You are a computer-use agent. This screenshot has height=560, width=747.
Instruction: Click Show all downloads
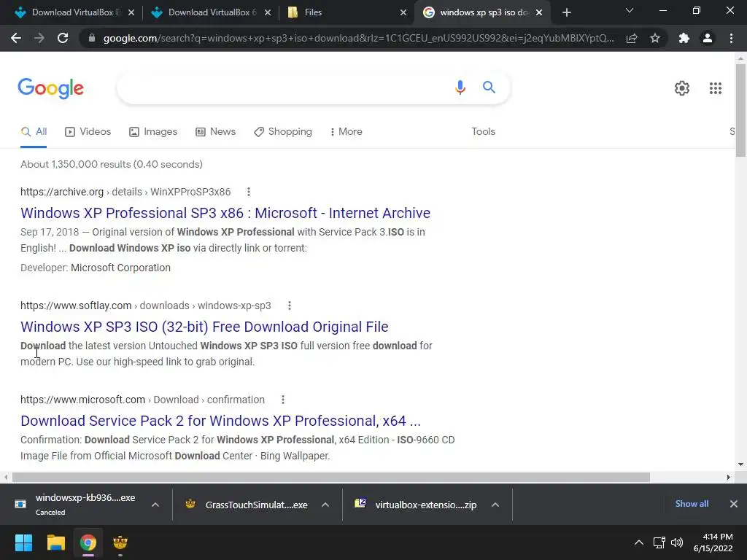(692, 504)
